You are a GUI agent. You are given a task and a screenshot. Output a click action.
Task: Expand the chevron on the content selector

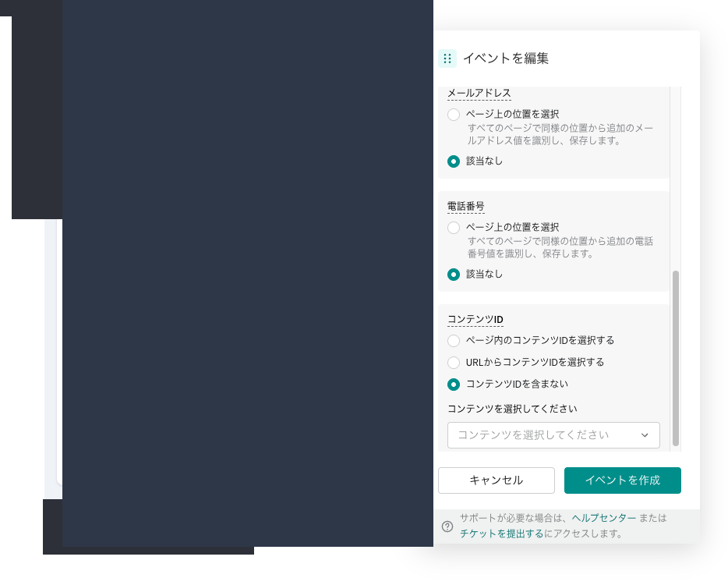tap(645, 435)
